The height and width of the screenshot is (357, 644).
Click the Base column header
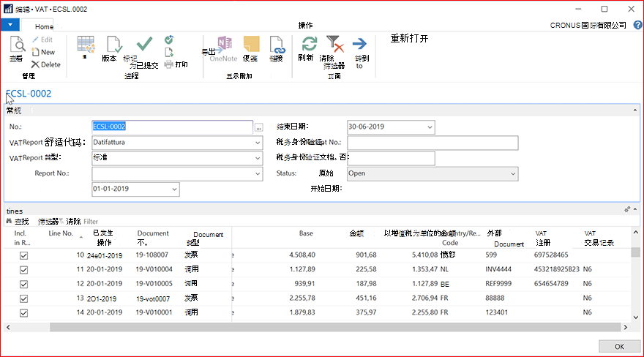pos(306,233)
